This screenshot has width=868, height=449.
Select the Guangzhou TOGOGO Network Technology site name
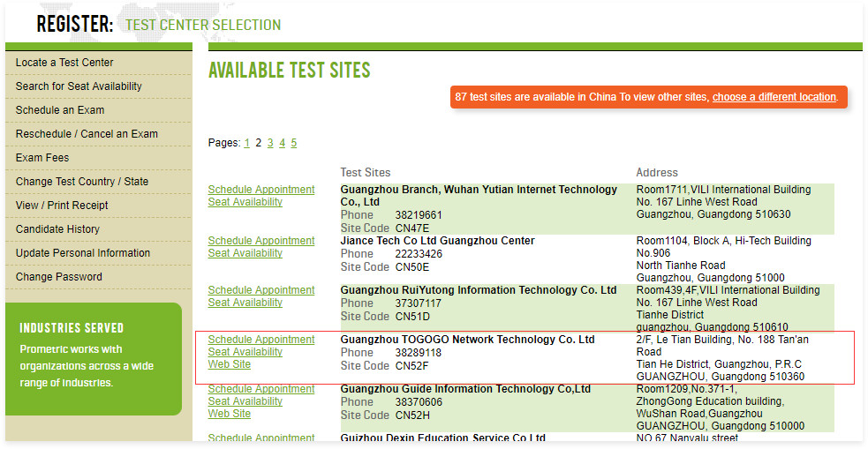tap(467, 340)
